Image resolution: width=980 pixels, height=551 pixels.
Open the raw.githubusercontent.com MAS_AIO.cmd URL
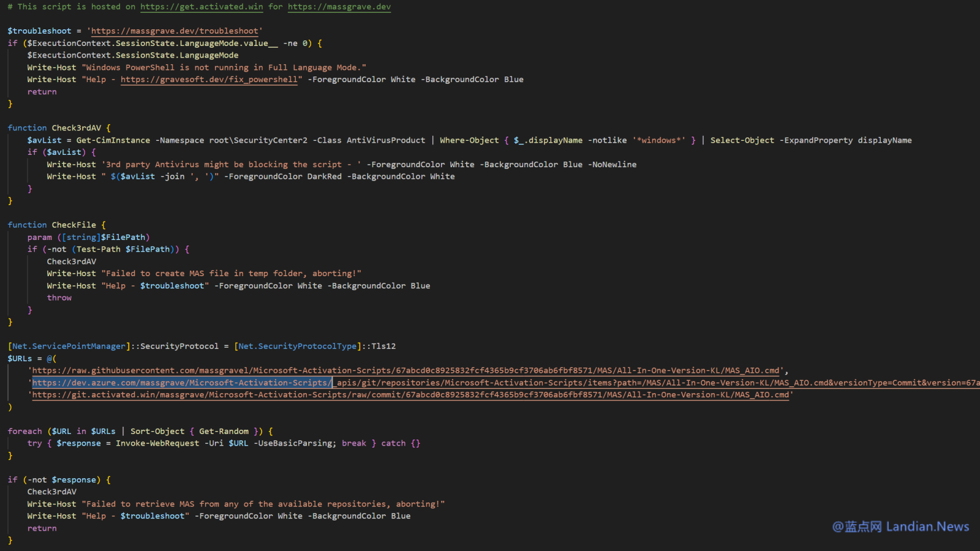pyautogui.click(x=405, y=370)
